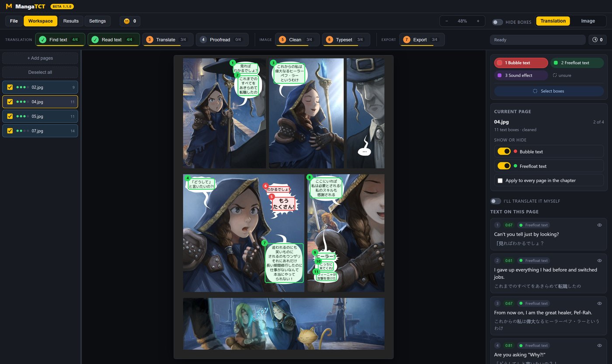Check Apply to every page in the chapter
The image size is (612, 364).
point(500,180)
